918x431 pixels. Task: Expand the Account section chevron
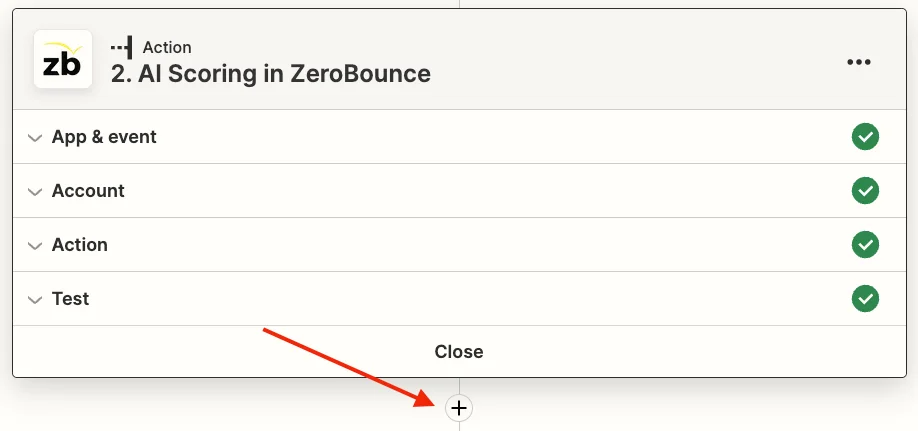tap(35, 191)
